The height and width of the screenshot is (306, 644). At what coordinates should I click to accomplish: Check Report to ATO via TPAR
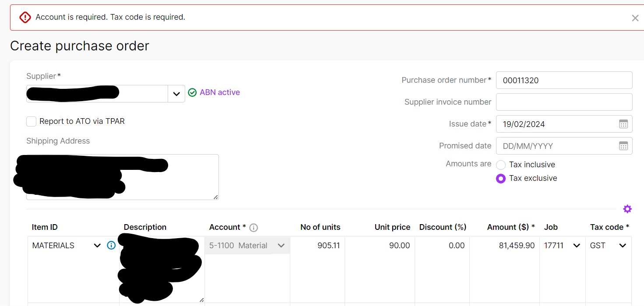pos(31,121)
